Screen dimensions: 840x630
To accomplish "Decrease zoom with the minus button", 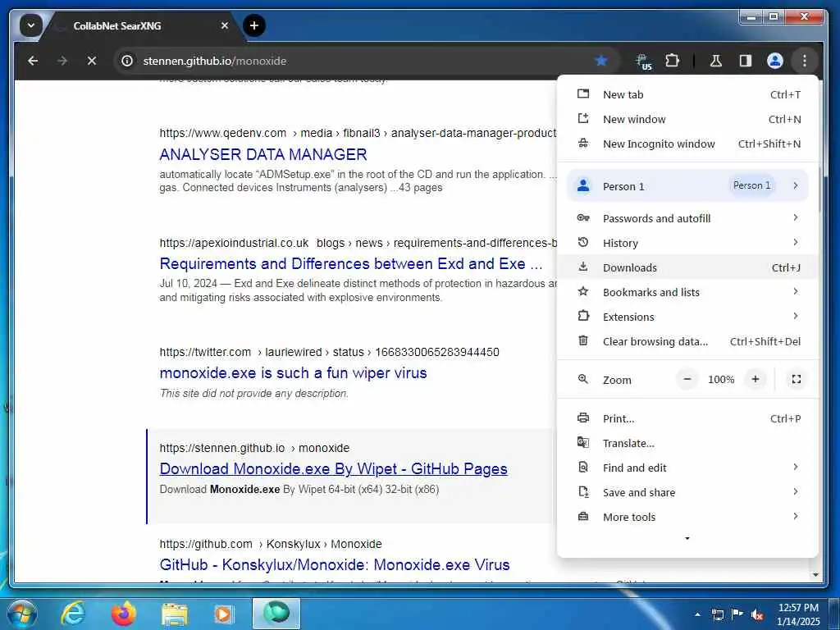I will coord(687,379).
